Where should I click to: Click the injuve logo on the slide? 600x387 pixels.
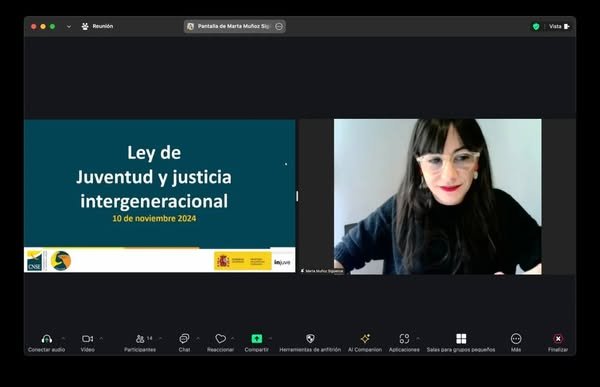click(282, 262)
